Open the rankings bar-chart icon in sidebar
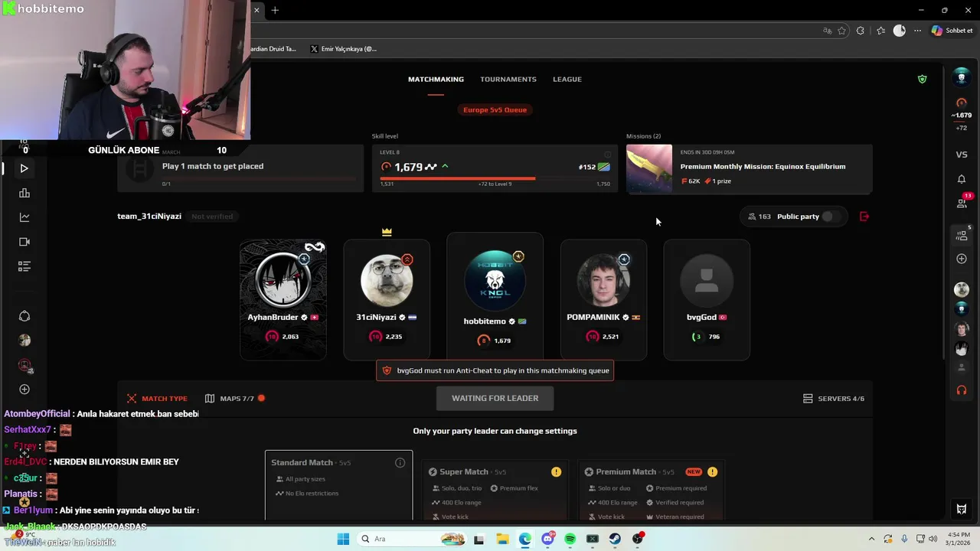 tap(24, 193)
